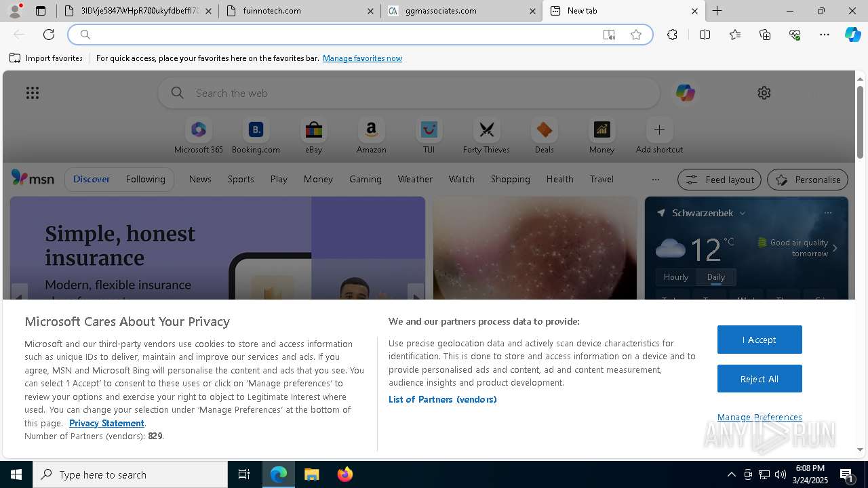Click the Feed layout button
The height and width of the screenshot is (488, 868).
point(719,180)
